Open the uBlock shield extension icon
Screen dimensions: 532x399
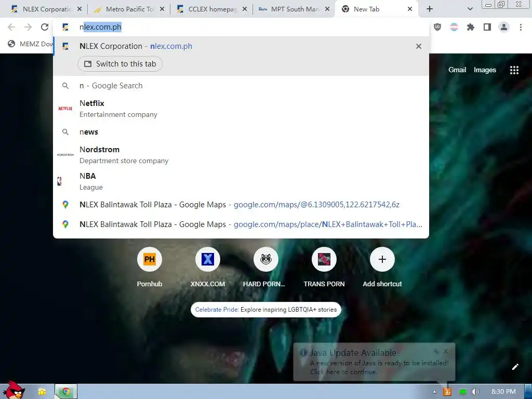point(437,27)
